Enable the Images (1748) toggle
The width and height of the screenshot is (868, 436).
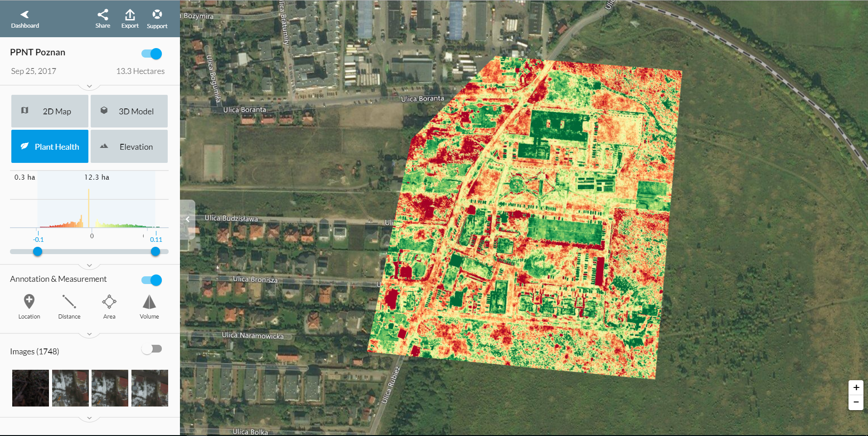152,349
